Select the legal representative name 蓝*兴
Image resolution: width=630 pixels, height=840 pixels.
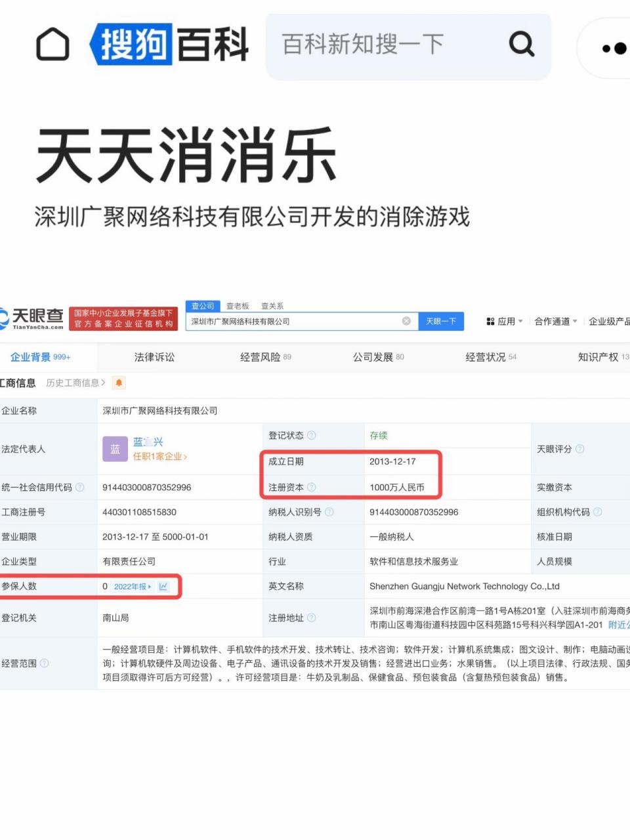coord(148,442)
